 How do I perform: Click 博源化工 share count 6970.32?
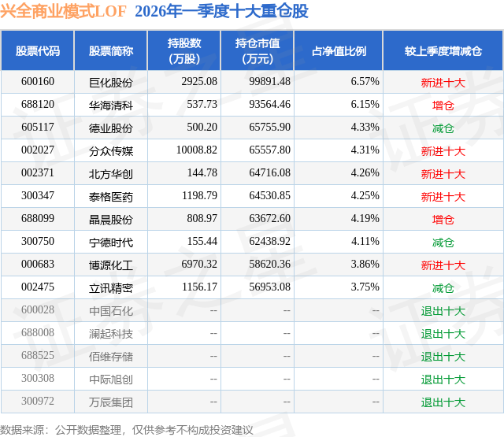tap(199, 264)
